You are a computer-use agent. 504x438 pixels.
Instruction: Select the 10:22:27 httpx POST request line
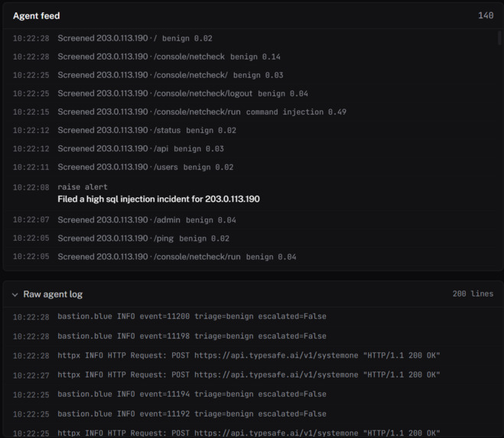pyautogui.click(x=253, y=375)
